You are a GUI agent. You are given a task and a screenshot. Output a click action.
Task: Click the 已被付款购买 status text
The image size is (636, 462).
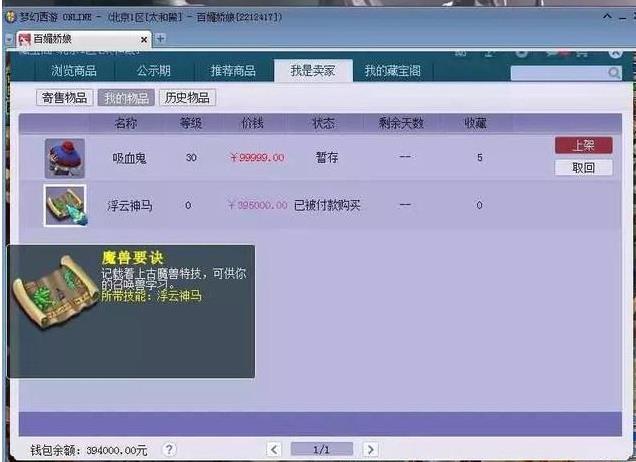coord(327,205)
